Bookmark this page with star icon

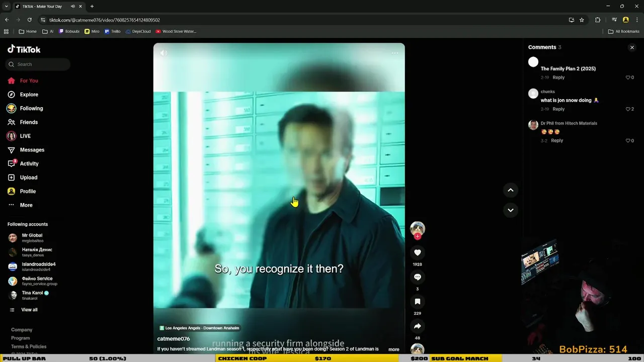[x=582, y=20]
